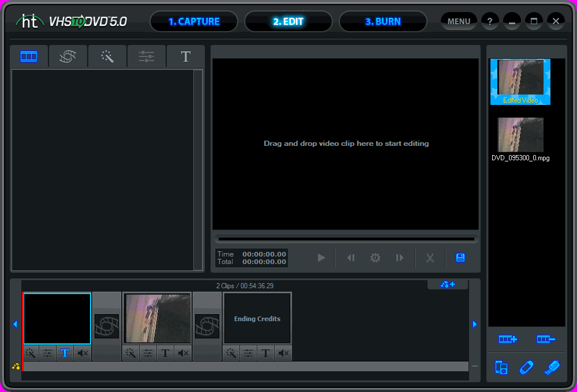The width and height of the screenshot is (577, 392).
Task: Mute audio of Ending Credits clip
Action: (283, 353)
